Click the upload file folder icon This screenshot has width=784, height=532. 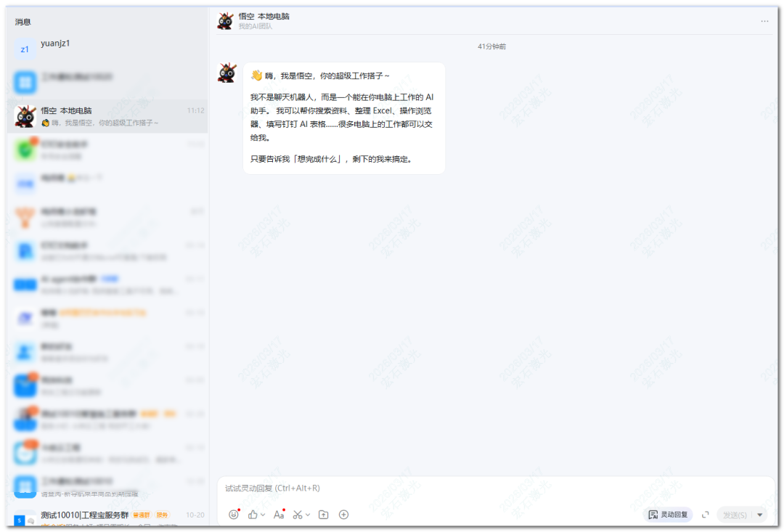tap(324, 515)
